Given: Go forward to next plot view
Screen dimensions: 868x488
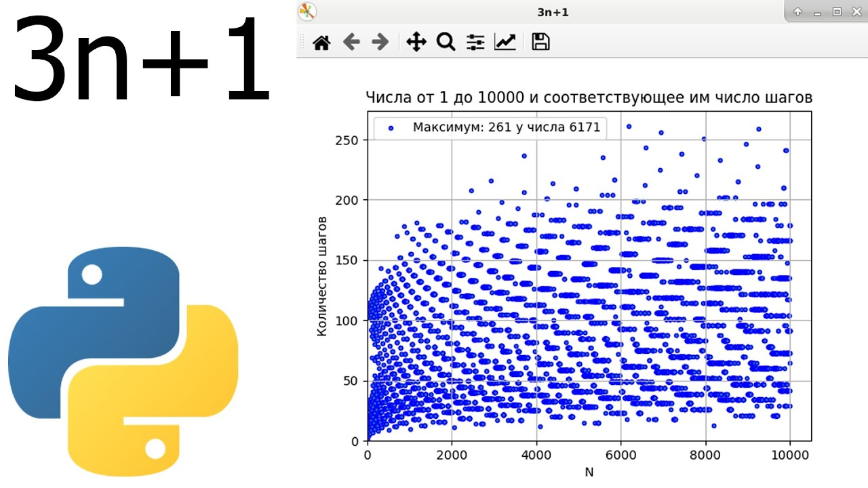Looking at the screenshot, I should 380,43.
